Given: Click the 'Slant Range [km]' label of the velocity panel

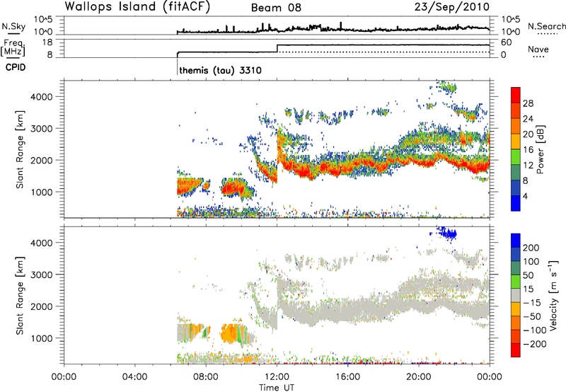Looking at the screenshot, I should click(20, 295).
